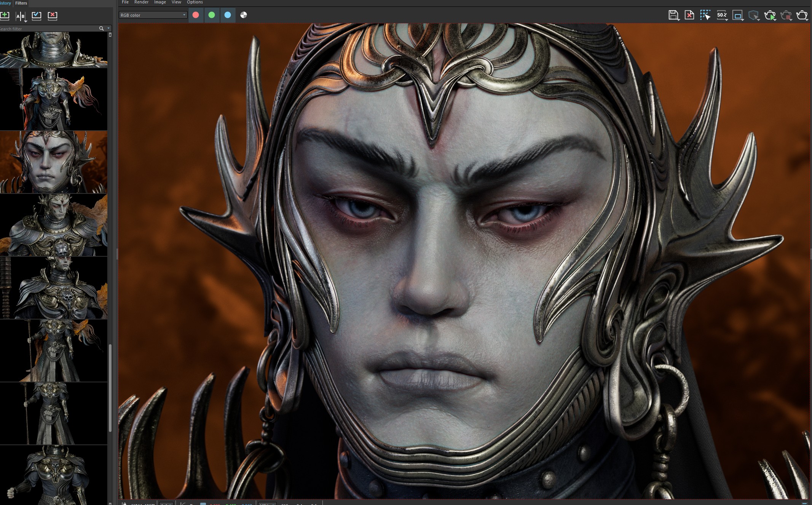Click the save to history icon

coord(5,16)
